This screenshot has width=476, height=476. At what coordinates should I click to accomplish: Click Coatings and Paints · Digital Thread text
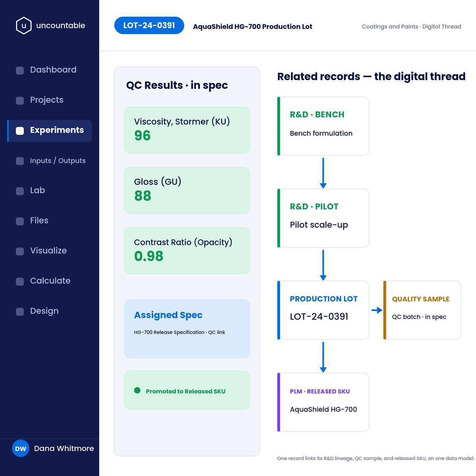tap(411, 27)
